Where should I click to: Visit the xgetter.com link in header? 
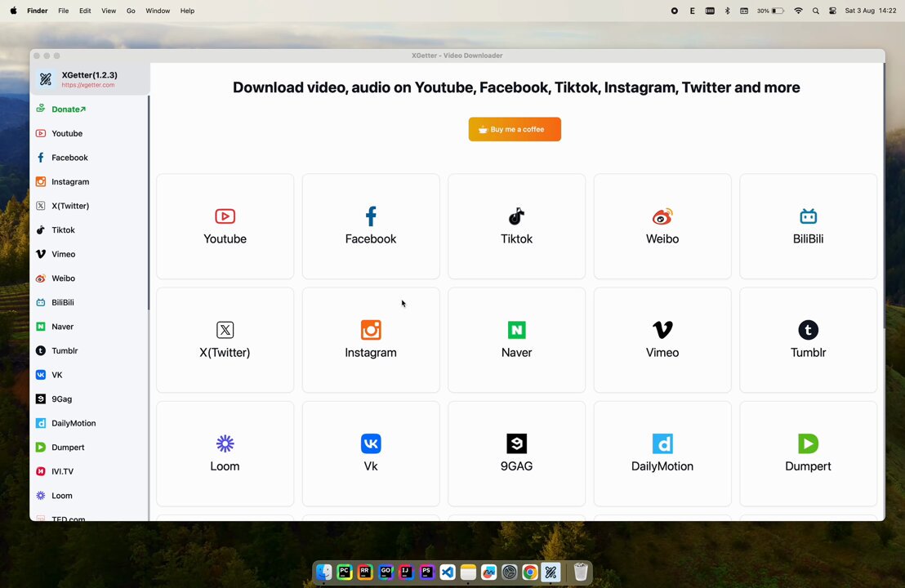[x=88, y=85]
